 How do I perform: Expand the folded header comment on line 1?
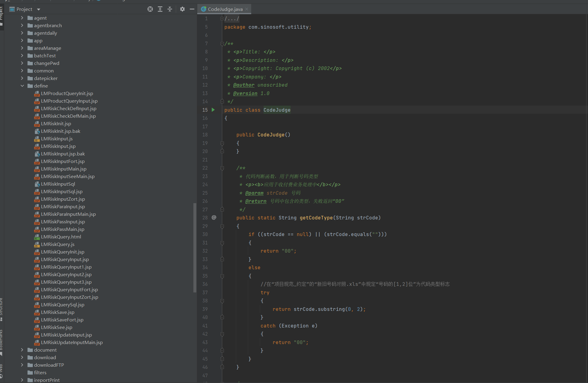point(222,19)
